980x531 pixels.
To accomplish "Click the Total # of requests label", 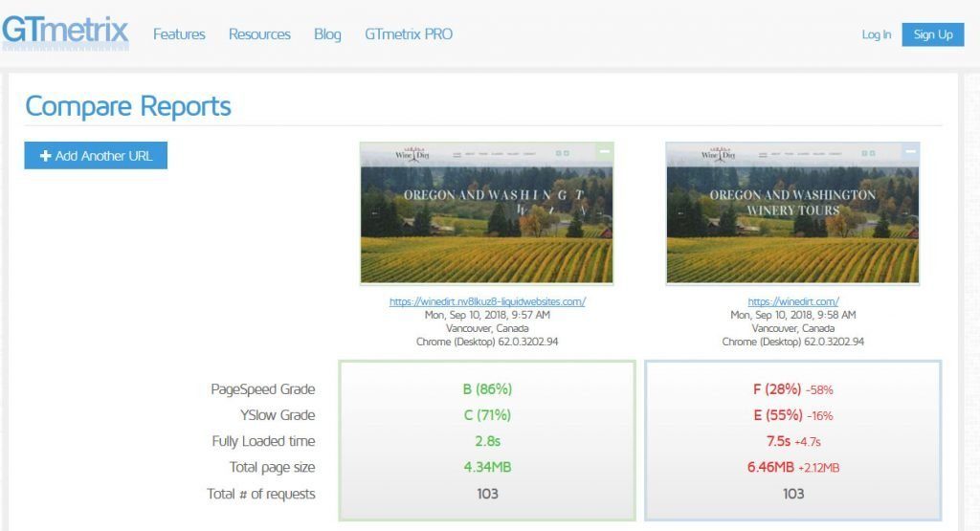I will click(x=261, y=494).
